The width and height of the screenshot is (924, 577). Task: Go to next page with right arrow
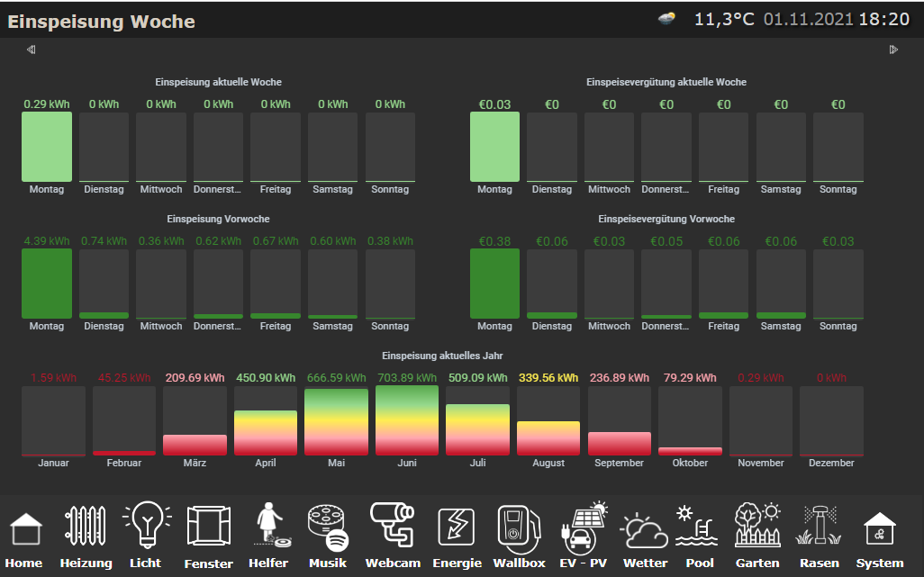tap(893, 50)
